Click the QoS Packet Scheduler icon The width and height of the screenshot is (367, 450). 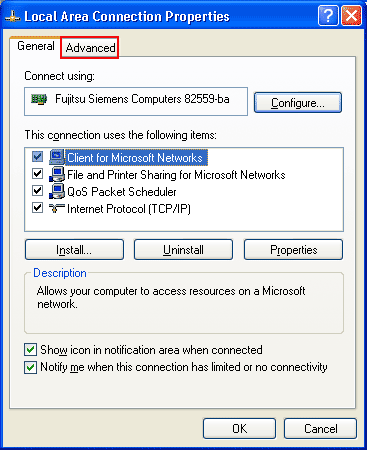(x=57, y=191)
